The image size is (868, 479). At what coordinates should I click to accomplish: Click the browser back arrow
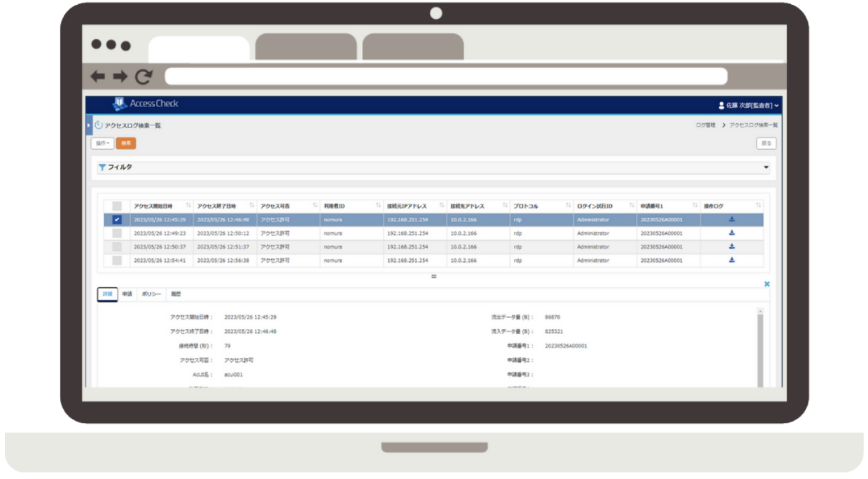[x=98, y=76]
